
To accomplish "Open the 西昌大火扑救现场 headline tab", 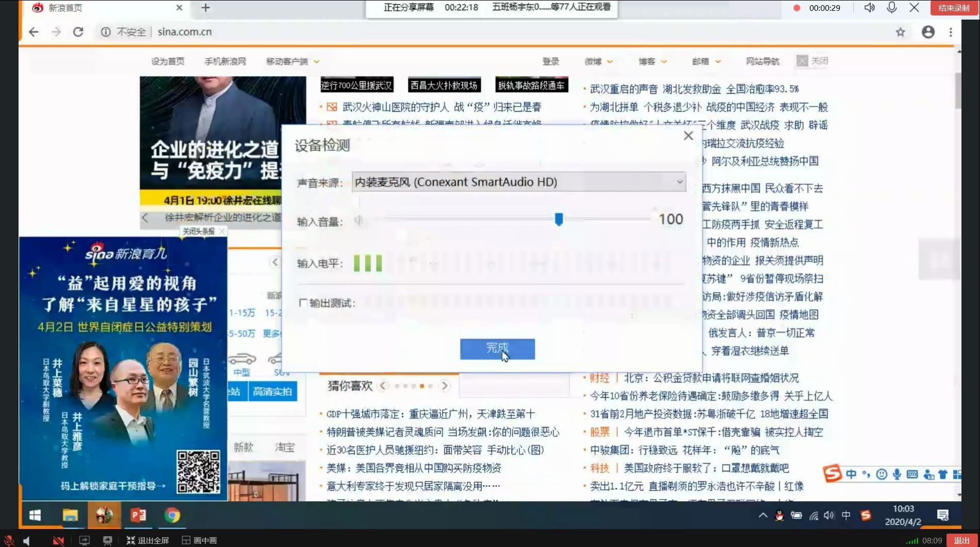I will (444, 85).
